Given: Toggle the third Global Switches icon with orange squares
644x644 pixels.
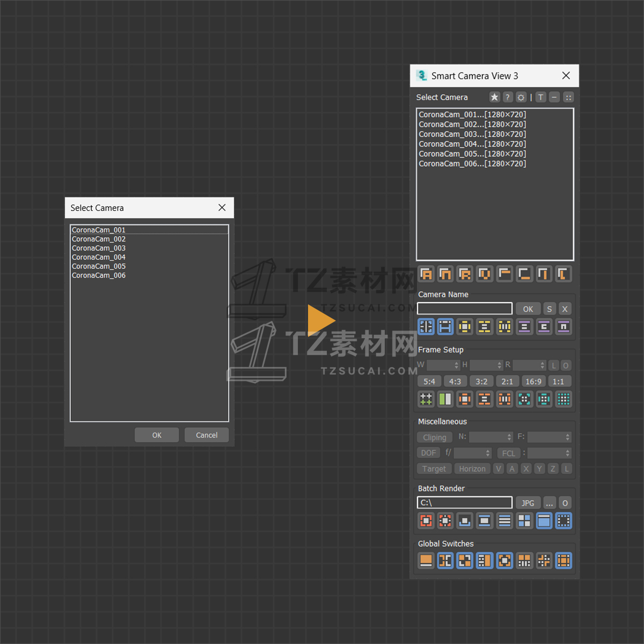Looking at the screenshot, I should (465, 561).
